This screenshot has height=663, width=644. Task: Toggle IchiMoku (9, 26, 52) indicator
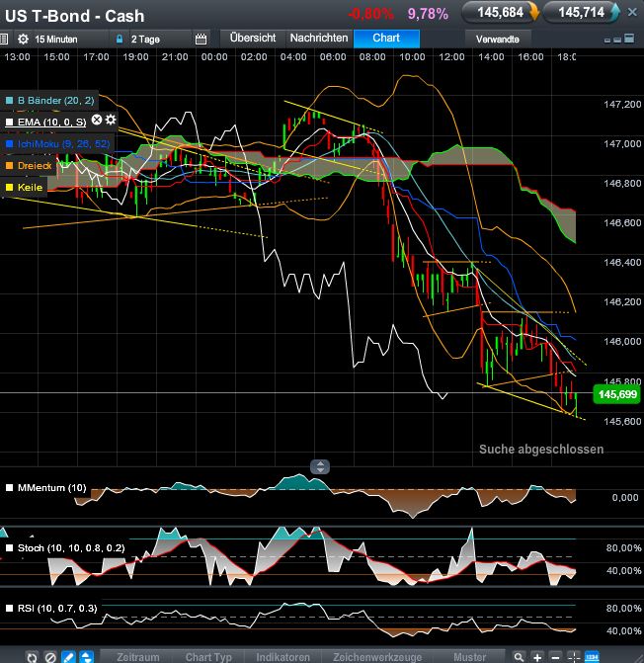click(9, 143)
